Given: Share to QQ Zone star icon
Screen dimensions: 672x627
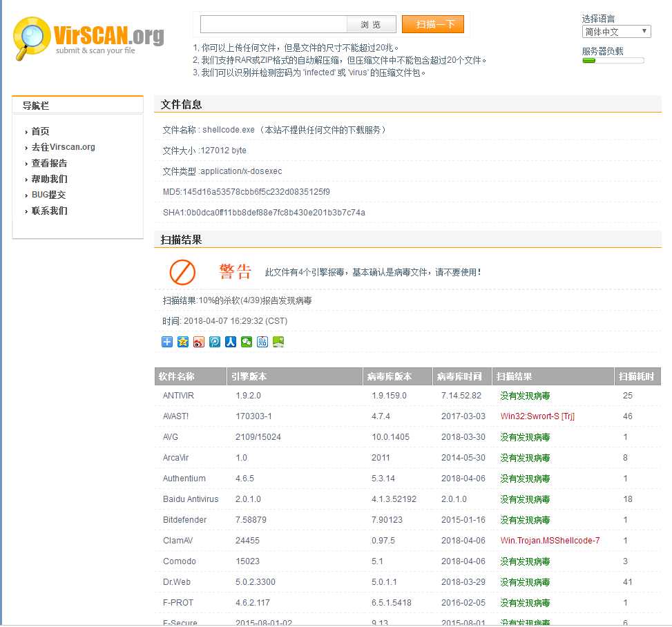Looking at the screenshot, I should [x=183, y=342].
